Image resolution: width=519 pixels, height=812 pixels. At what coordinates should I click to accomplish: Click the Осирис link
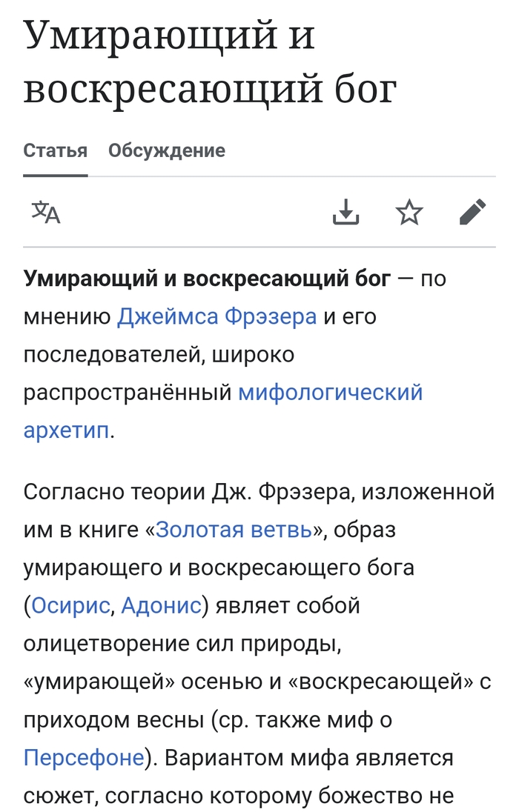click(70, 606)
